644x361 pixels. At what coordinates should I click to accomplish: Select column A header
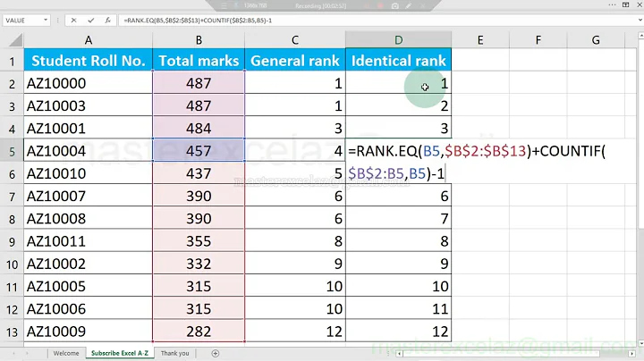(88, 40)
